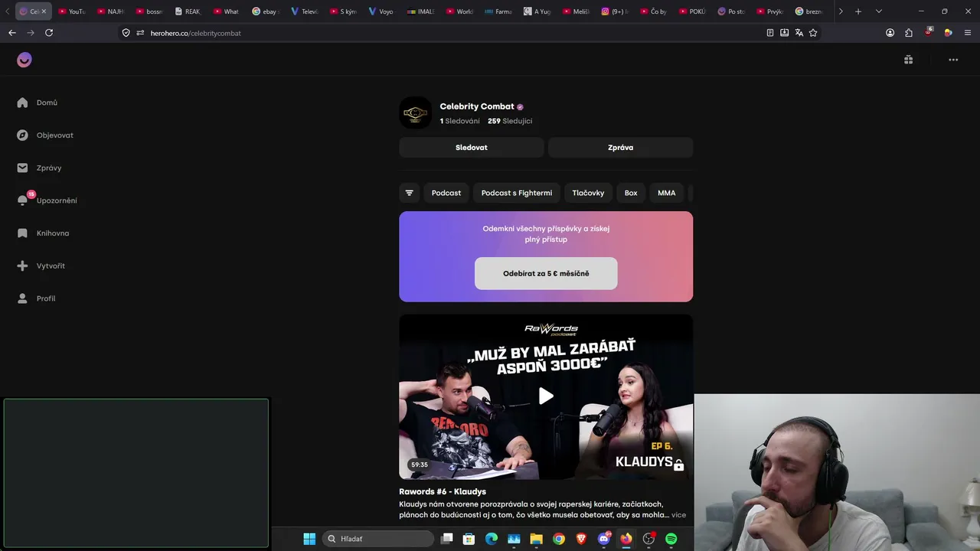Click the Vytvořit plus icon
Image resolution: width=980 pixels, height=551 pixels.
pyautogui.click(x=22, y=266)
